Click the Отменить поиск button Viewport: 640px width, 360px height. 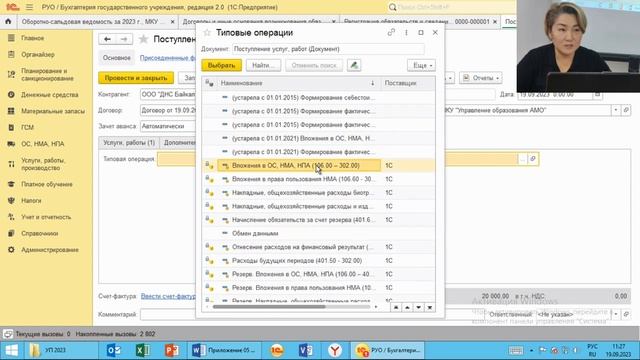coord(314,65)
